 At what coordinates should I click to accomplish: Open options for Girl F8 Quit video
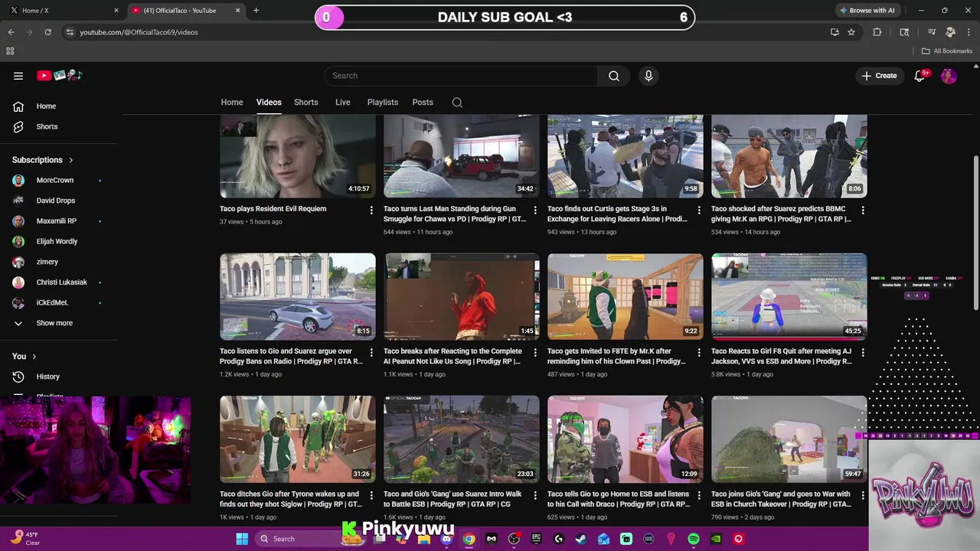point(863,353)
